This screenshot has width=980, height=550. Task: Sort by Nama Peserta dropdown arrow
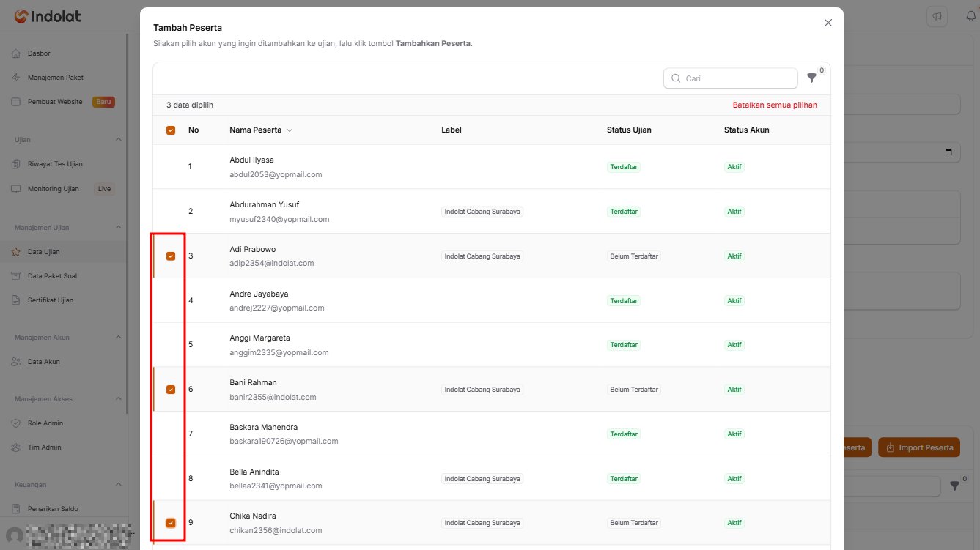pos(290,130)
